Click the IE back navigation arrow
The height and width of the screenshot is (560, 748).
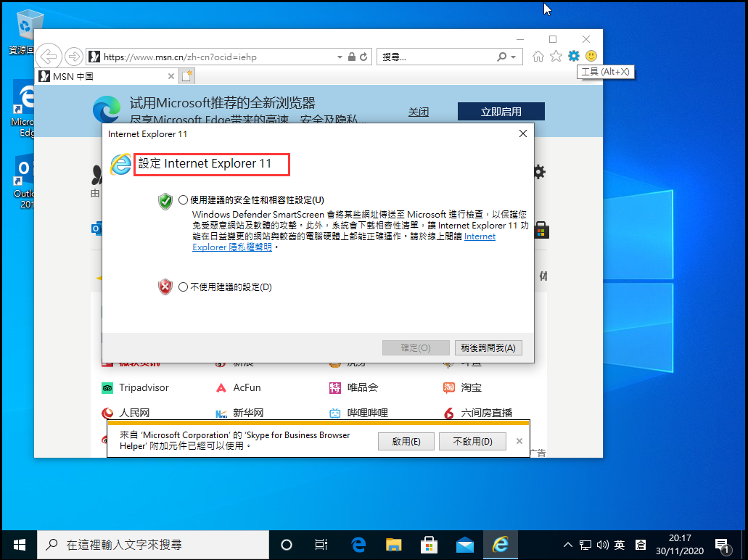49,57
